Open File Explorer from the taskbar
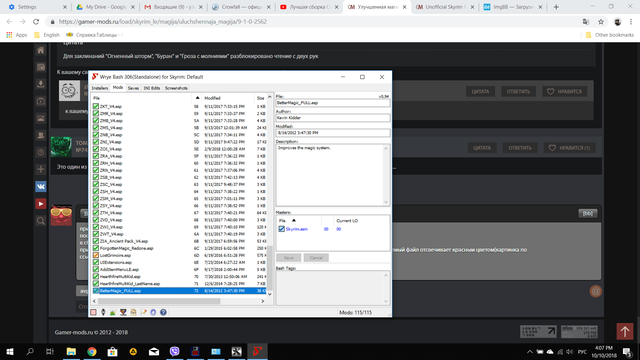Viewport: 640px width, 360px height. (x=71, y=351)
